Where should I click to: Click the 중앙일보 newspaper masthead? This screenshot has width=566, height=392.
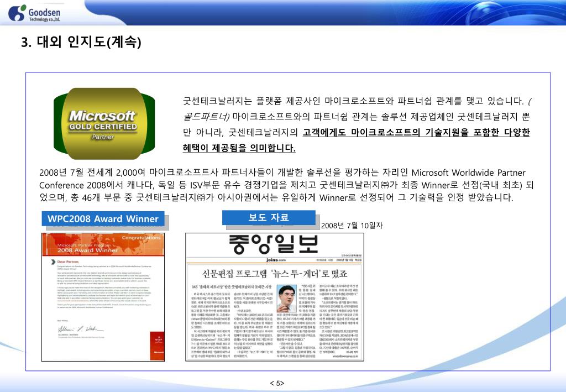[x=274, y=244]
